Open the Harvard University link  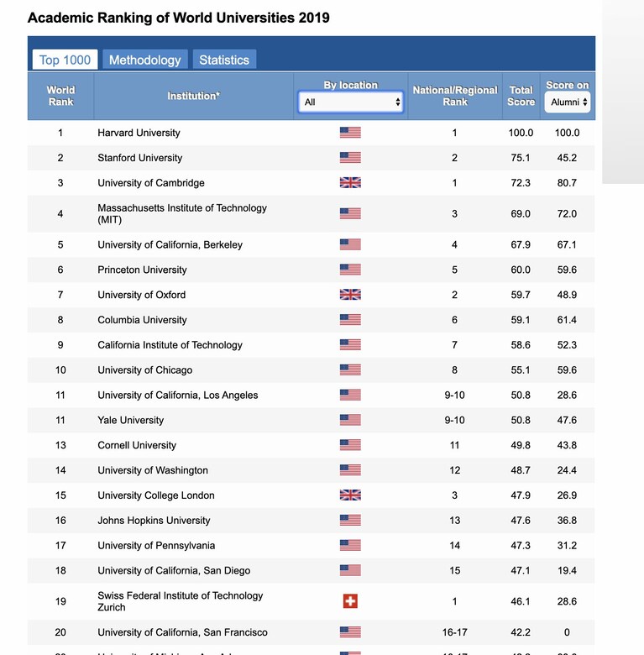coord(139,133)
